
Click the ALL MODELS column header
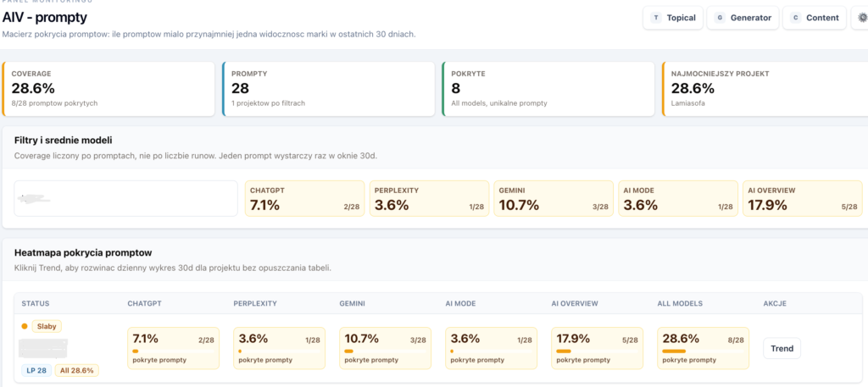pos(679,303)
